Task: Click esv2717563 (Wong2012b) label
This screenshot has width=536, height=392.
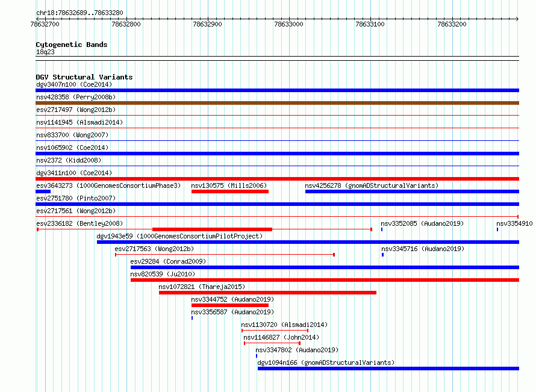Action: (154, 249)
